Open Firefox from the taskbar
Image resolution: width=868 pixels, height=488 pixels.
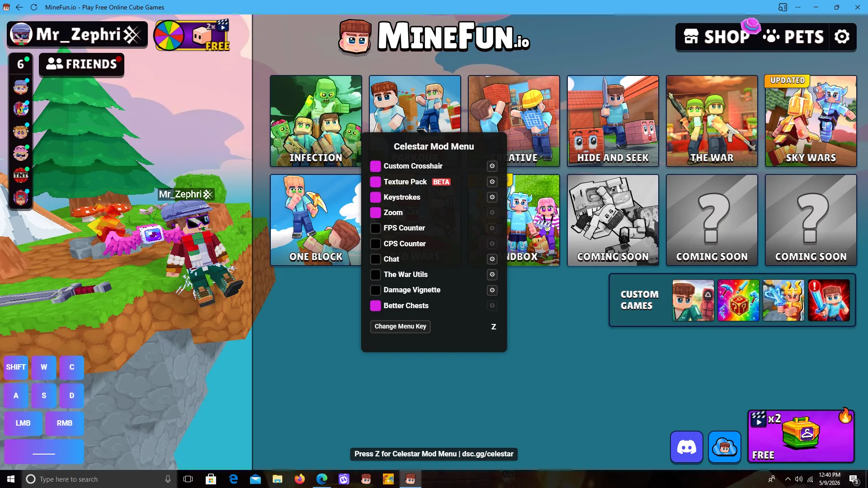300,479
